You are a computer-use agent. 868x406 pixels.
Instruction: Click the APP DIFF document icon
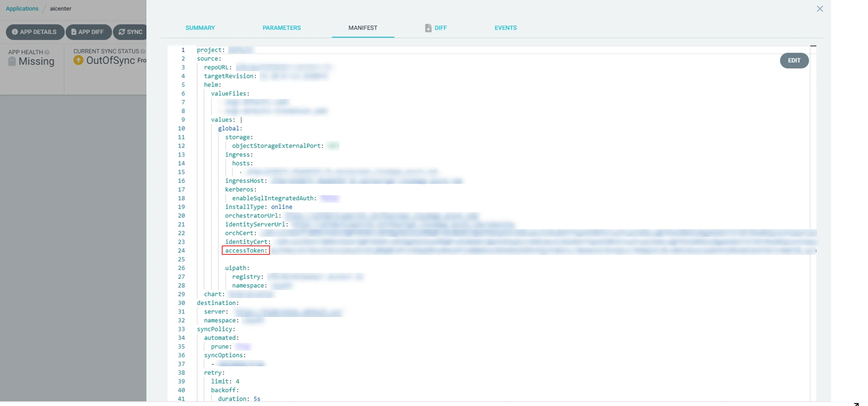73,32
